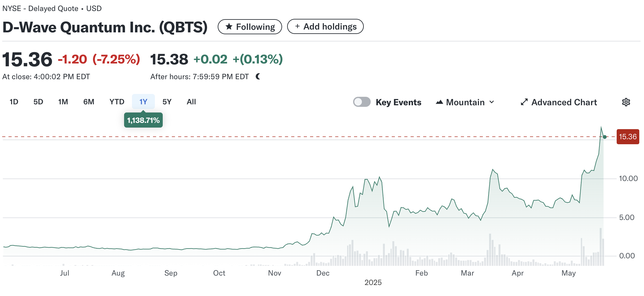Viewport: 644px width, 296px height.
Task: Click the Oct x-axis label
Action: tap(219, 273)
